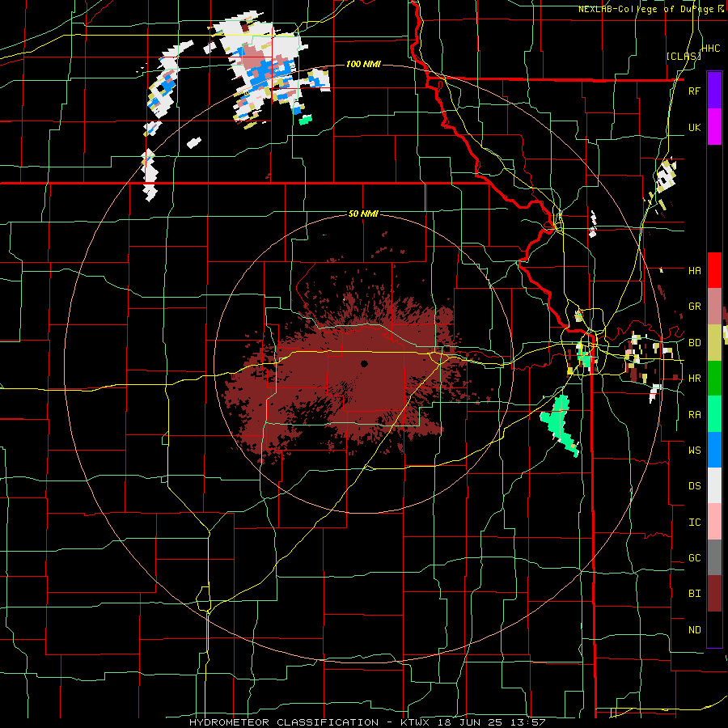The width and height of the screenshot is (728, 728).
Task: Click the UK legend label
Action: click(x=694, y=128)
